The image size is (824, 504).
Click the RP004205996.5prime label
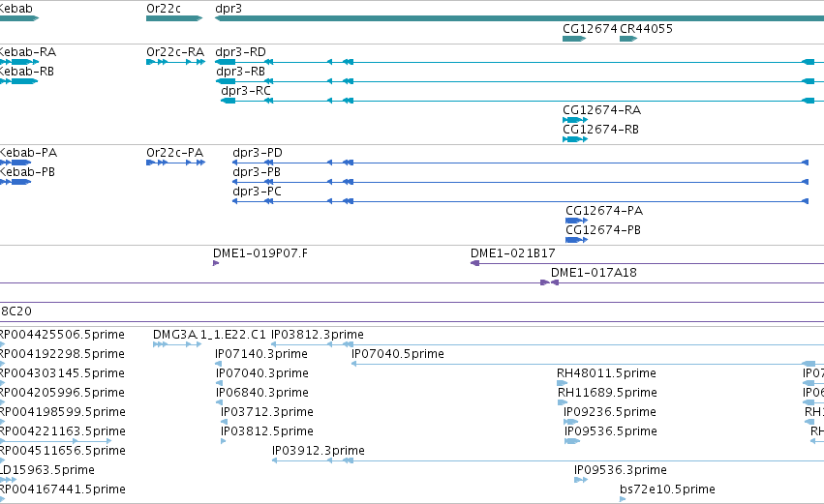coord(62,393)
